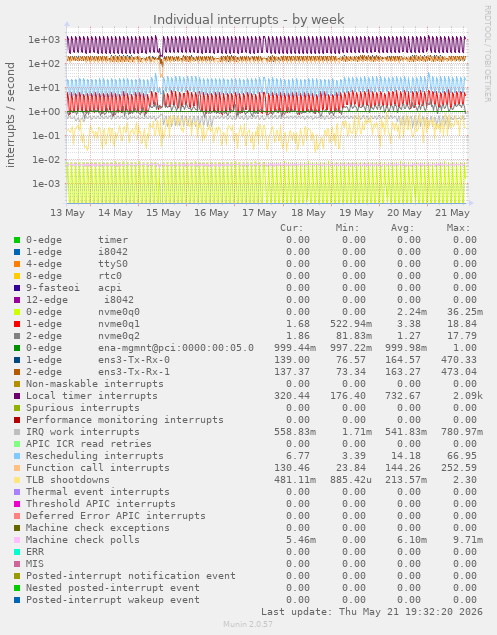Click the light blue Rescheduling interrupts swatch

pos(17,456)
